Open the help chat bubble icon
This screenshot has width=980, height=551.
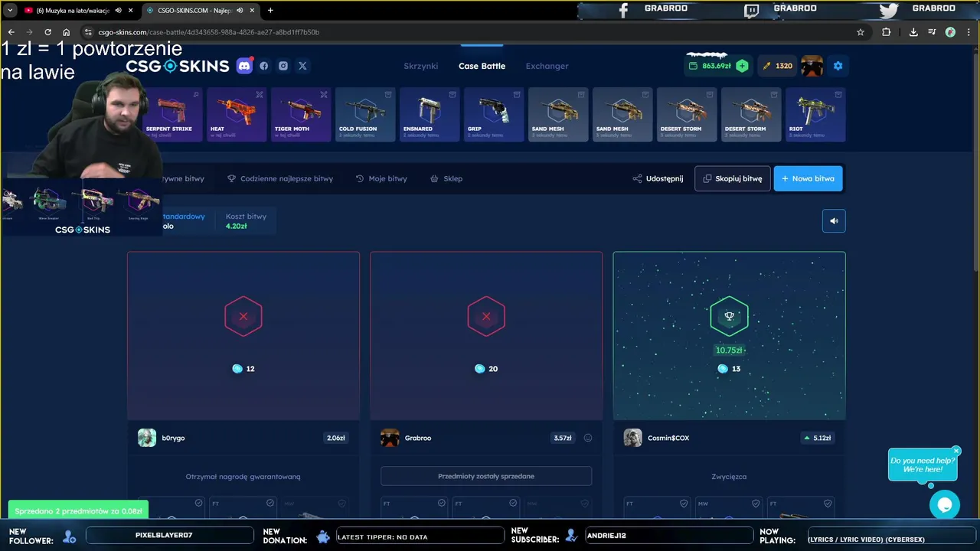(945, 505)
